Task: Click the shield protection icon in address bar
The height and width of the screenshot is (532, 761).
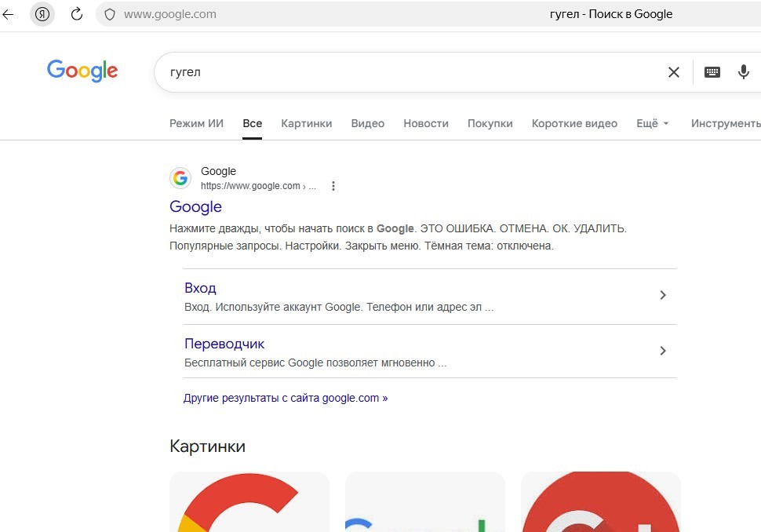Action: [x=110, y=15]
